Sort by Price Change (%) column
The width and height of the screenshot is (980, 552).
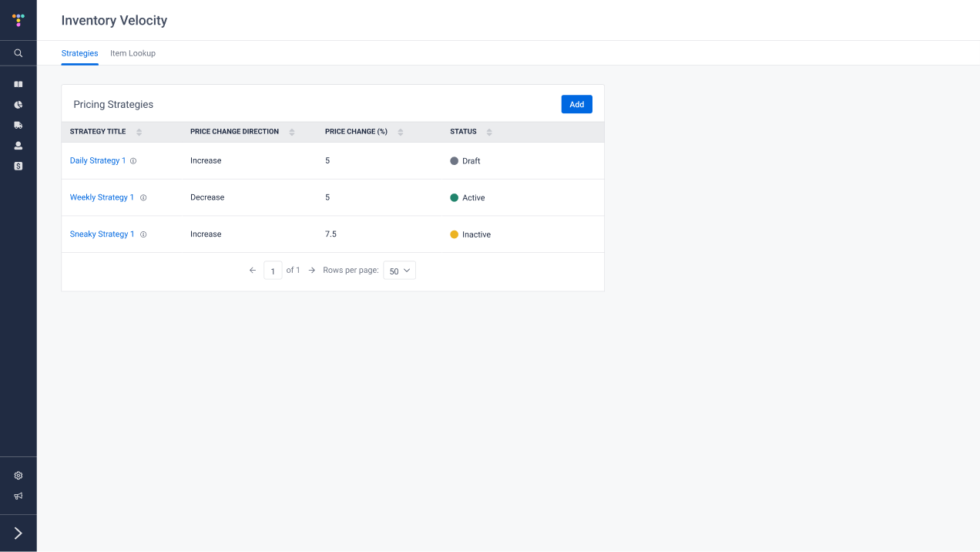click(x=400, y=132)
